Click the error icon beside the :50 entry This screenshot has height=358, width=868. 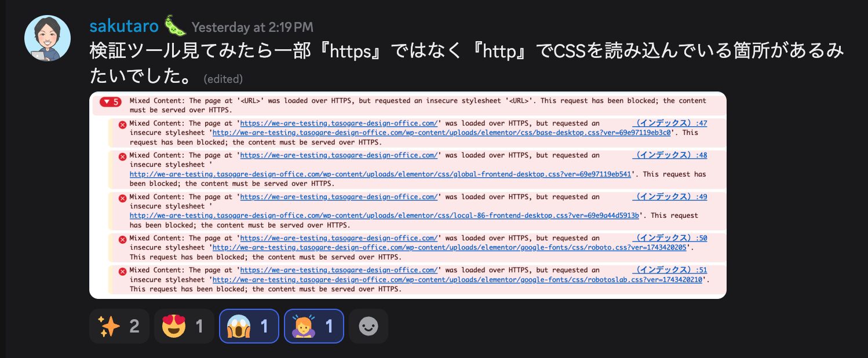pos(122,239)
